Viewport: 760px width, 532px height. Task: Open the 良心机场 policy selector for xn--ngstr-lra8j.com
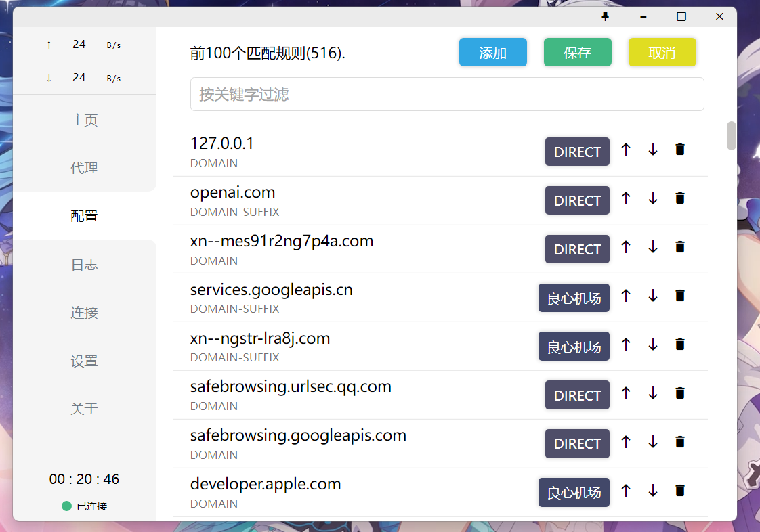pos(574,347)
